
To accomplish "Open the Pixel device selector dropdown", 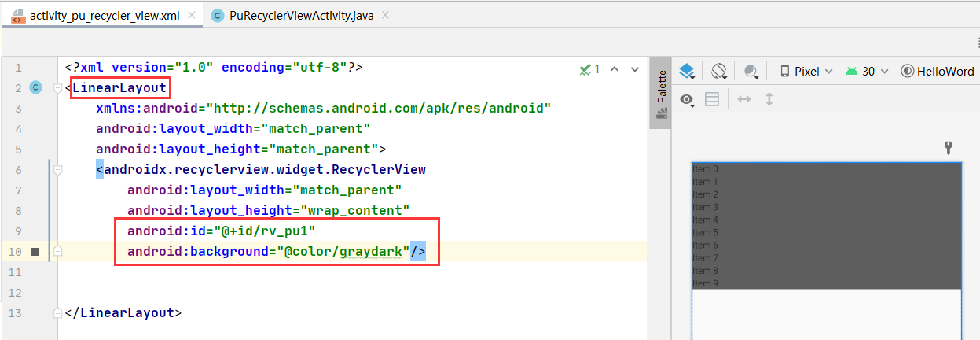I will [806, 71].
